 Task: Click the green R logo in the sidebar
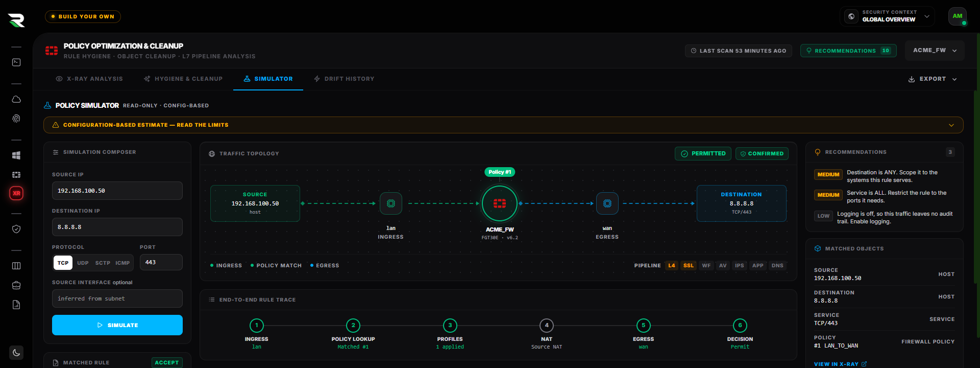coord(16,20)
